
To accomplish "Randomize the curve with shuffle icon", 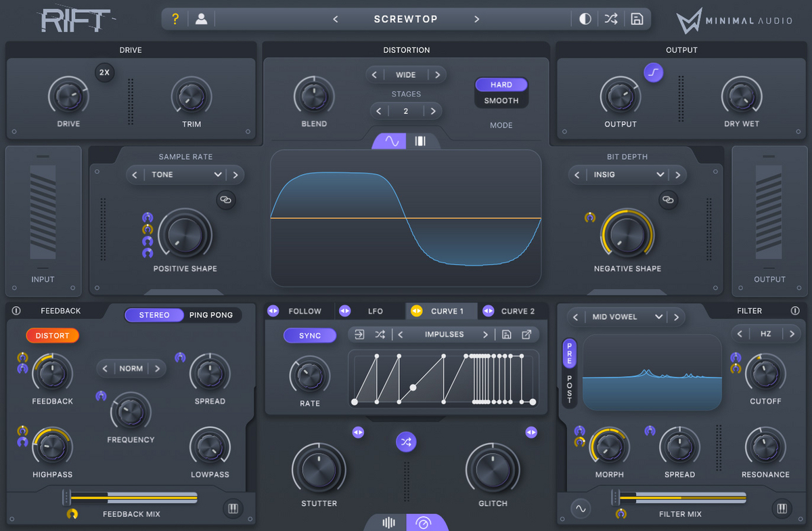I will pyautogui.click(x=380, y=335).
